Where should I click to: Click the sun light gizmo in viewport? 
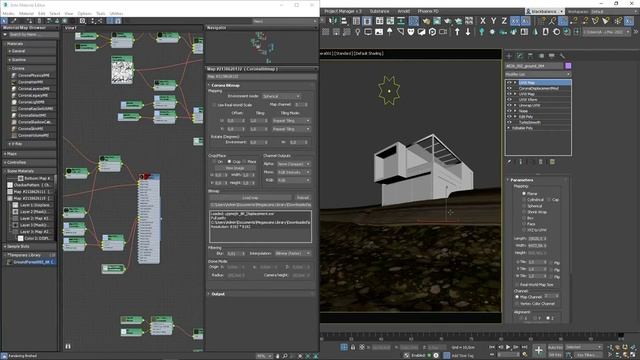click(389, 90)
